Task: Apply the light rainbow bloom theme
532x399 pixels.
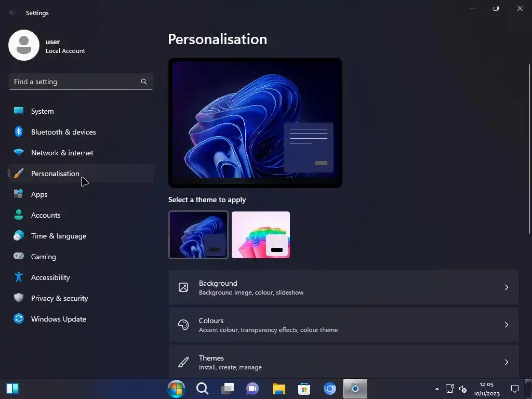Action: (x=261, y=235)
